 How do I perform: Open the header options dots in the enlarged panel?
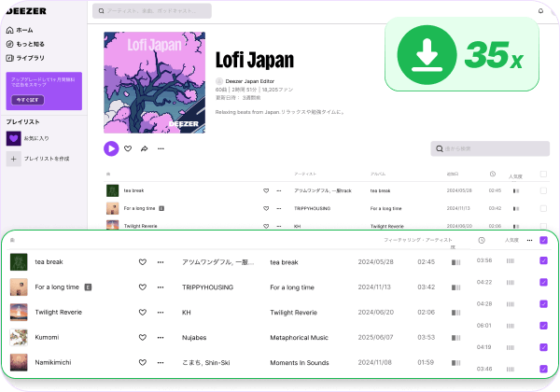[x=529, y=240]
